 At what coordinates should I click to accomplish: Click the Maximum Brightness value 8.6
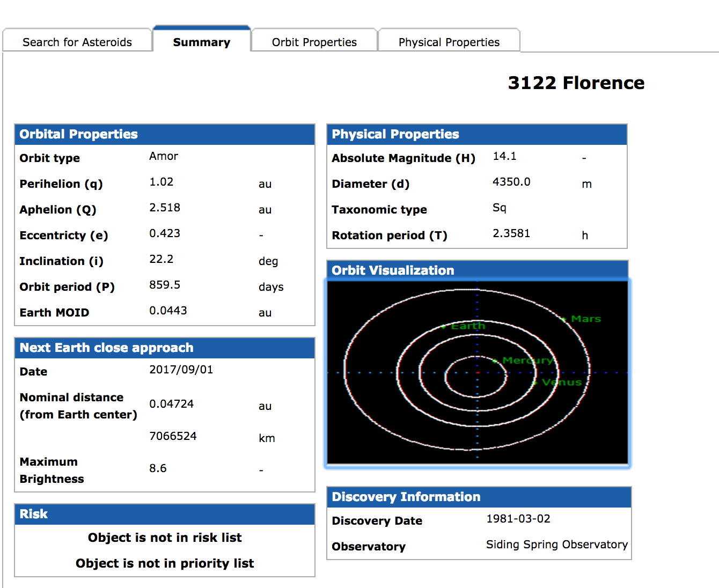[158, 468]
